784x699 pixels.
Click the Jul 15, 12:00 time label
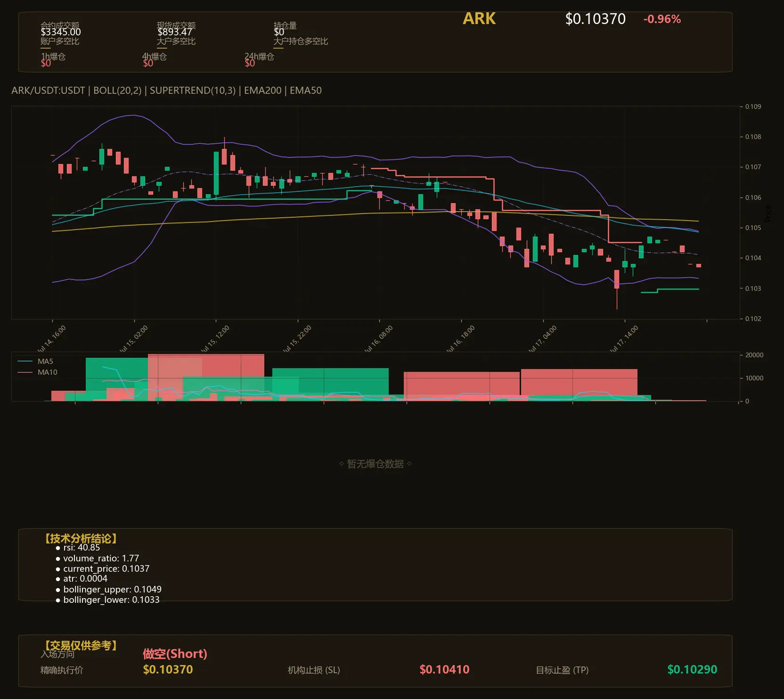coord(215,339)
